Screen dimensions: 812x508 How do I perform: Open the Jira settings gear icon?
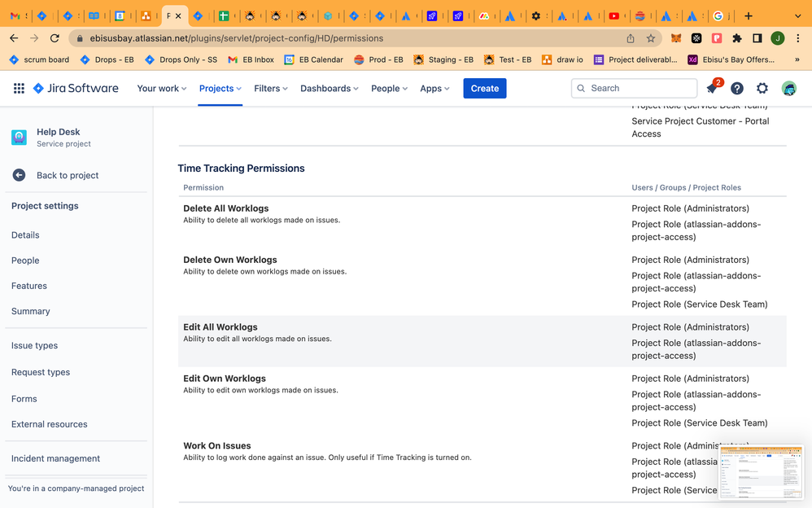coord(762,89)
